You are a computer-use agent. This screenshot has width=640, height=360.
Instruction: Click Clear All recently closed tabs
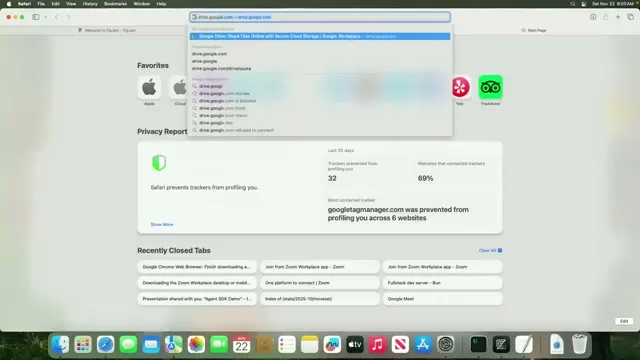[490, 250]
